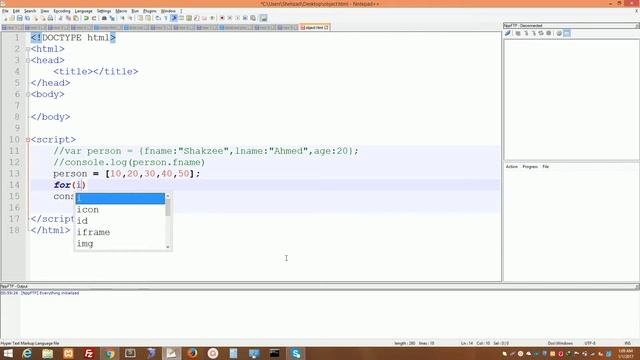This screenshot has height=360, width=640.
Task: Redo the edit via the toolbar
Action: tap(94, 18)
